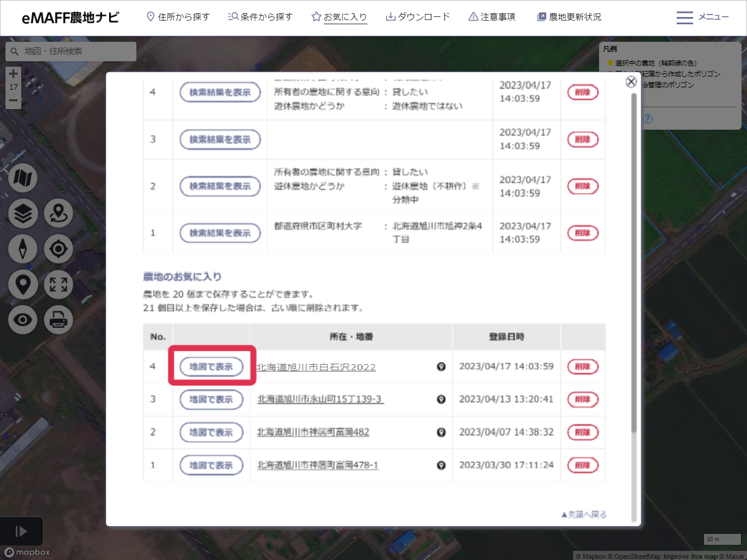
Task: Delete favorite farmland 北海道旭川市神居町富岡482
Action: [583, 432]
